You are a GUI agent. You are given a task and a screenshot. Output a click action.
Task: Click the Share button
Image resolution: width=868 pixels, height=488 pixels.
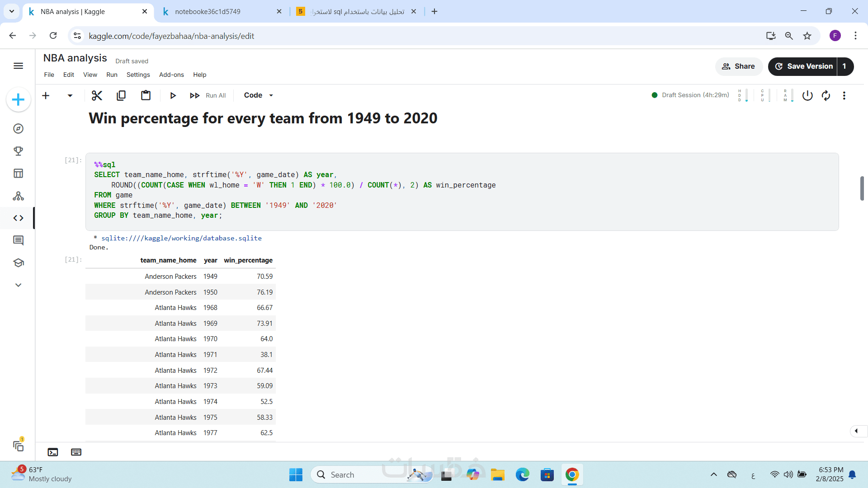(x=739, y=66)
